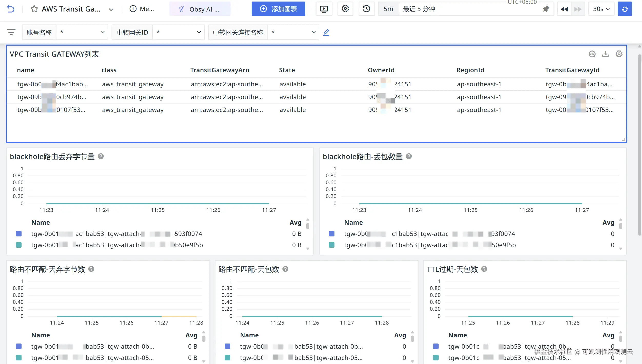The height and width of the screenshot is (364, 642).
Task: Toggle blue series in 路由不匹配-丢包数 legend
Action: click(228, 346)
